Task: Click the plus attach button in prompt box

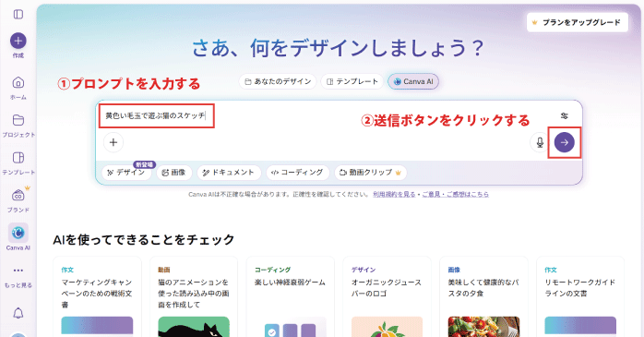Action: 113,142
